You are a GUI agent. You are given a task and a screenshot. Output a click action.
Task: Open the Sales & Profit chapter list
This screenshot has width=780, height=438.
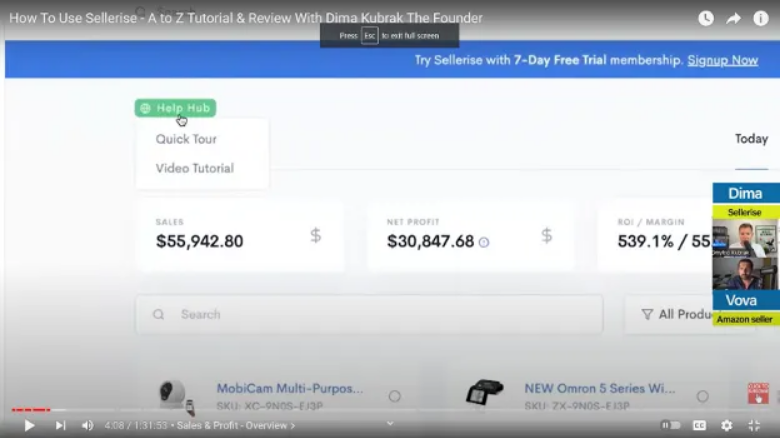[236, 426]
